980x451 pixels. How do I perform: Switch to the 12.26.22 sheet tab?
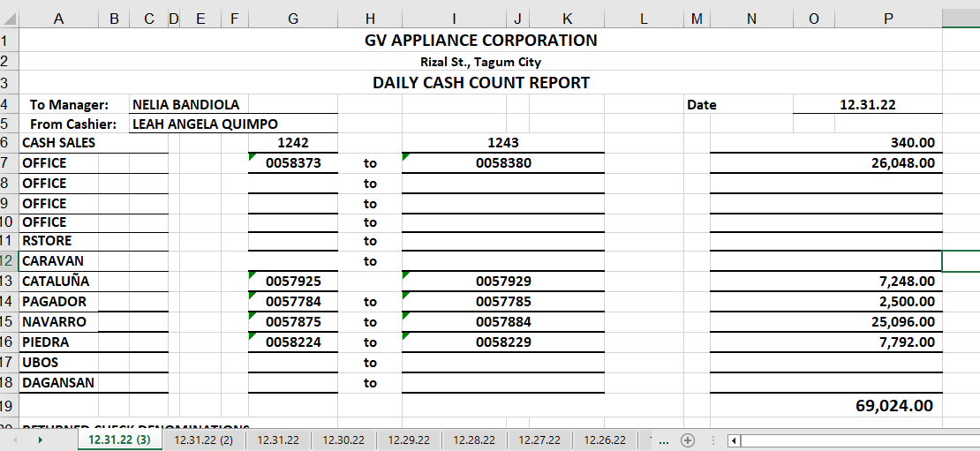605,440
